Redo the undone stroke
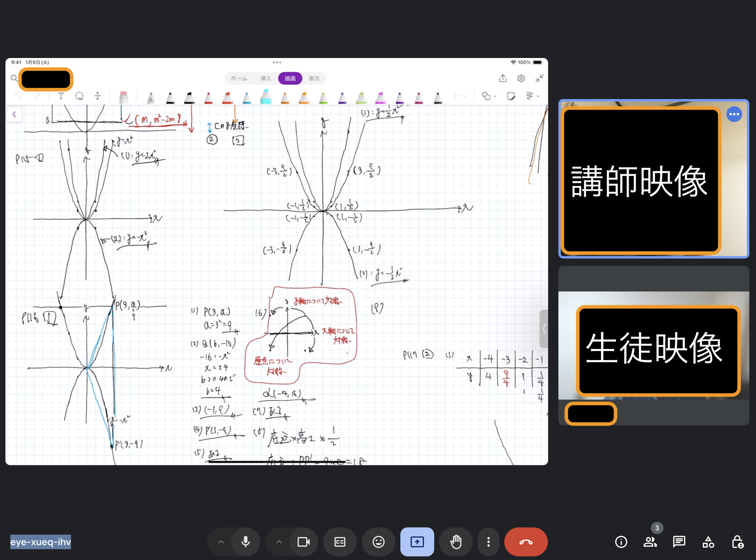 pyautogui.click(x=37, y=96)
